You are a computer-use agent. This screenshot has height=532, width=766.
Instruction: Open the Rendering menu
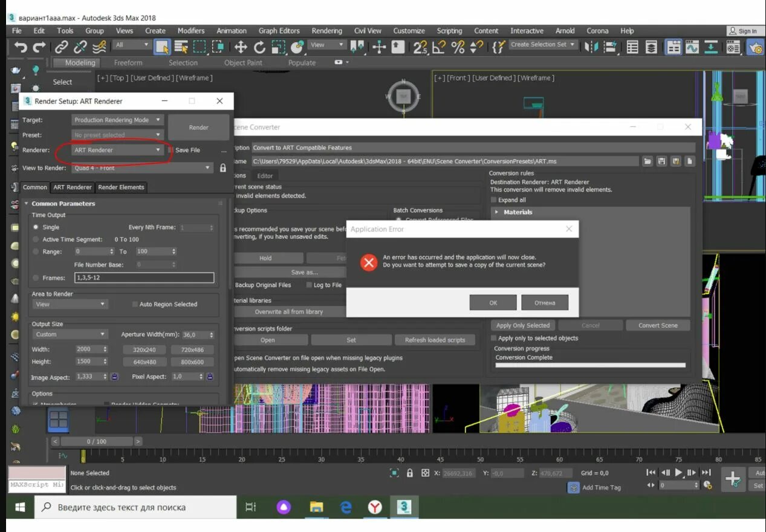[326, 30]
